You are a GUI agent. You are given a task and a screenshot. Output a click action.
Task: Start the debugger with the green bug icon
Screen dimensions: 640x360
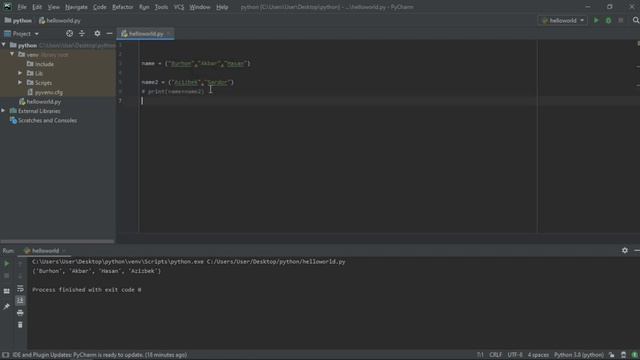coord(608,20)
